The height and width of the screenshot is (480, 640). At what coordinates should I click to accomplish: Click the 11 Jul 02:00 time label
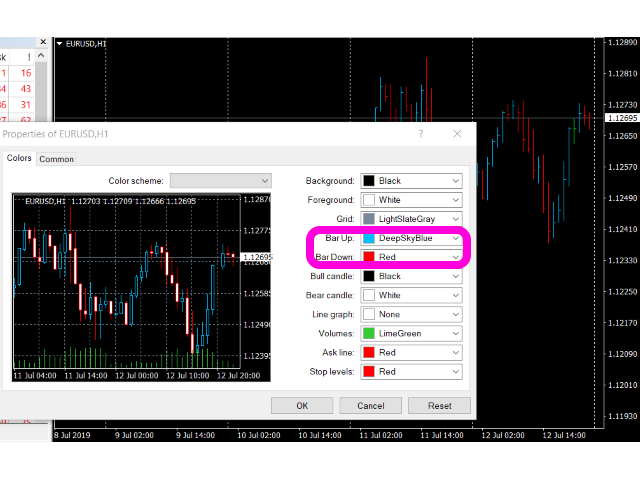[x=380, y=435]
